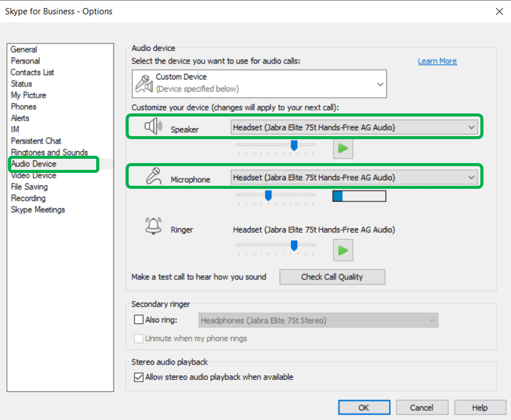
Task: Click the Custom Device microphone icon
Action: point(144,83)
